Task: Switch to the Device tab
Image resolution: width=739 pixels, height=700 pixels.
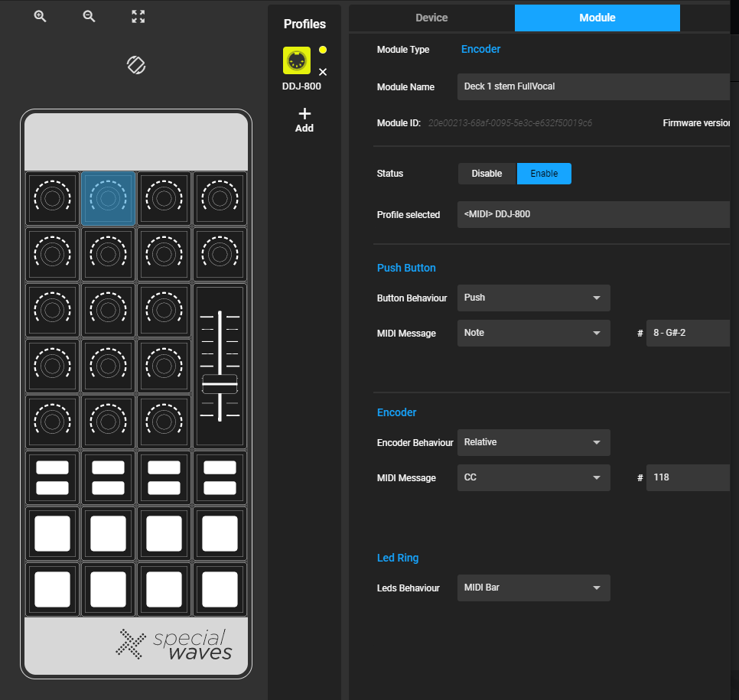Action: pos(431,18)
